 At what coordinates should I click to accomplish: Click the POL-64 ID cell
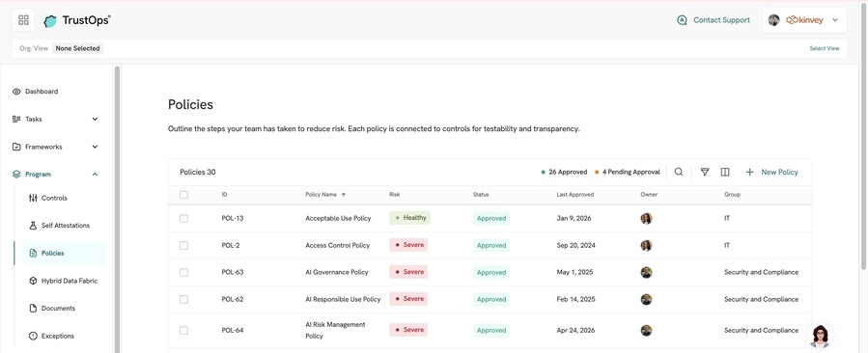(x=233, y=330)
